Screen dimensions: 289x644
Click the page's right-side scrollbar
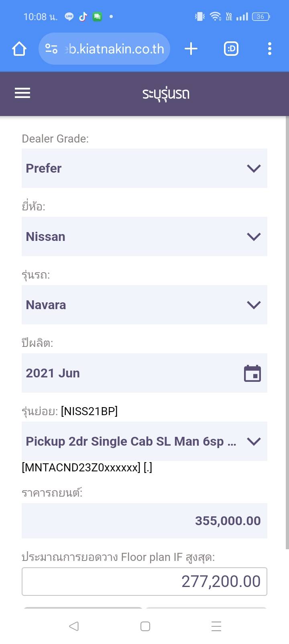pyautogui.click(x=287, y=321)
